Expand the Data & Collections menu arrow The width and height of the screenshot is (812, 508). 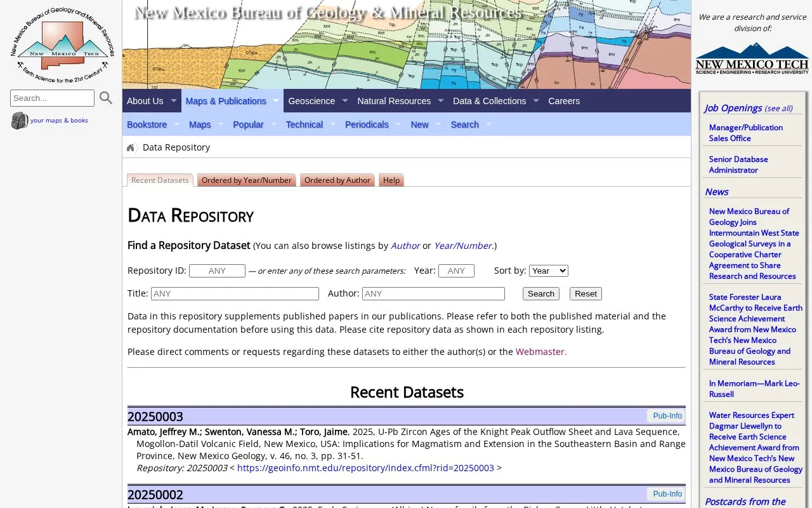click(x=536, y=100)
